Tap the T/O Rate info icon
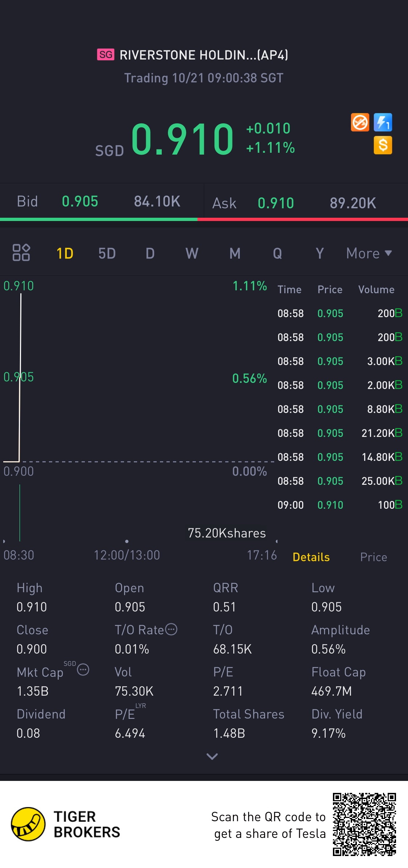The height and width of the screenshot is (868, 408). [x=171, y=629]
